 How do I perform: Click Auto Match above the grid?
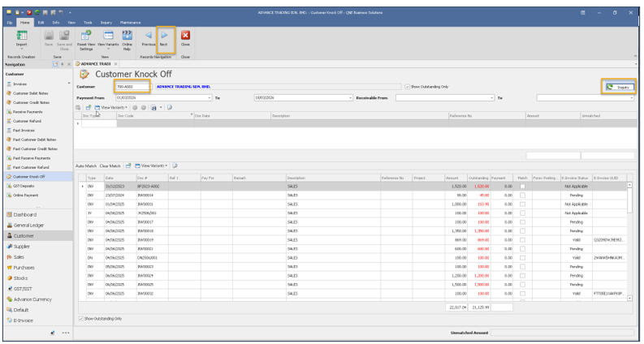tap(86, 166)
